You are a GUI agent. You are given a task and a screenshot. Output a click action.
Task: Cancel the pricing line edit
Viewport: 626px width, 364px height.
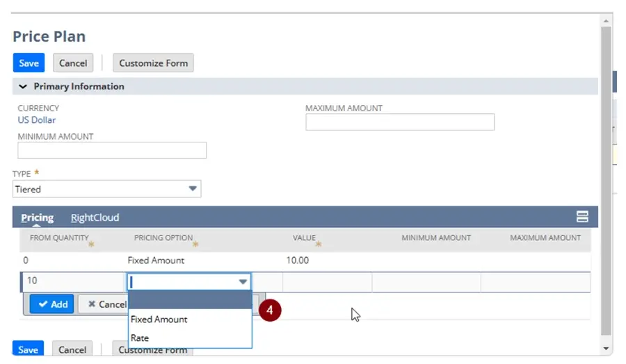(103, 304)
